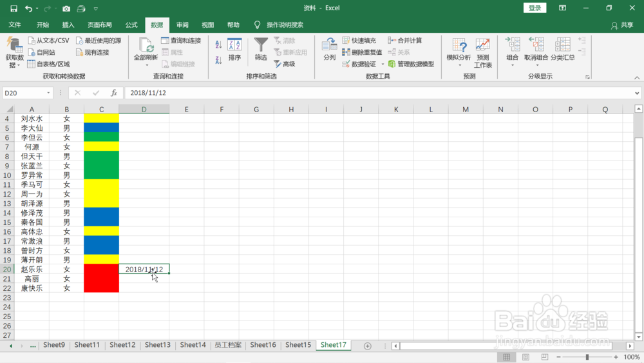The width and height of the screenshot is (644, 363).
Task: Open Recently Used Sources (最近使用的源)
Action: pos(99,40)
